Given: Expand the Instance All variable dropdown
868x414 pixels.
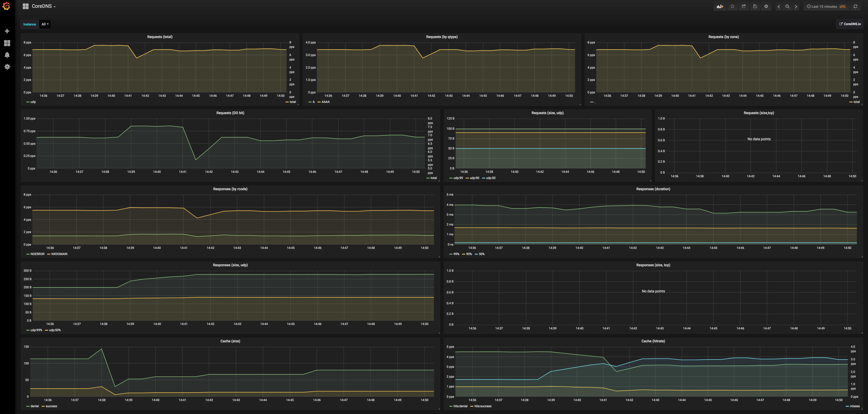Looking at the screenshot, I should point(45,24).
